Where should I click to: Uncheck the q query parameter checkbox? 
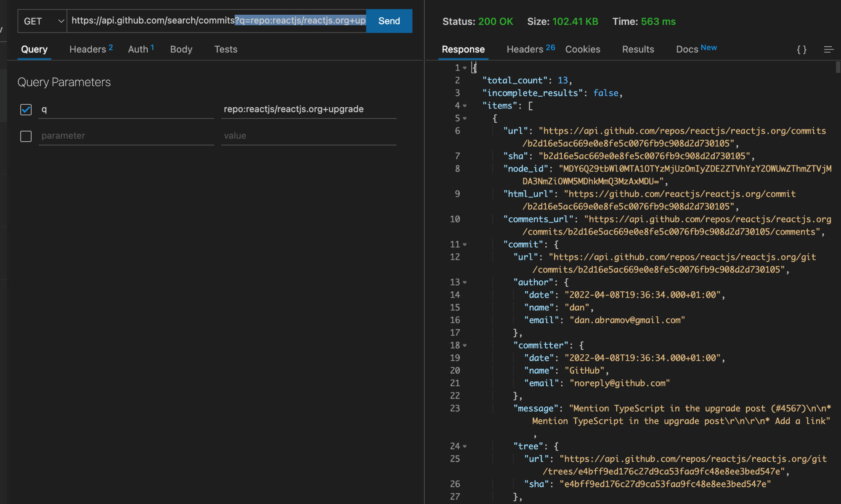point(26,110)
